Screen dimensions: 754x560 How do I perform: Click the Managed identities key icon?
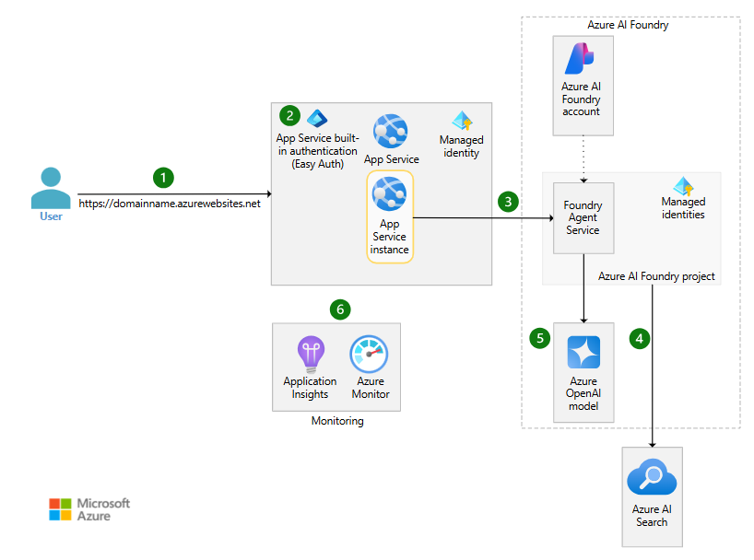[x=683, y=185]
